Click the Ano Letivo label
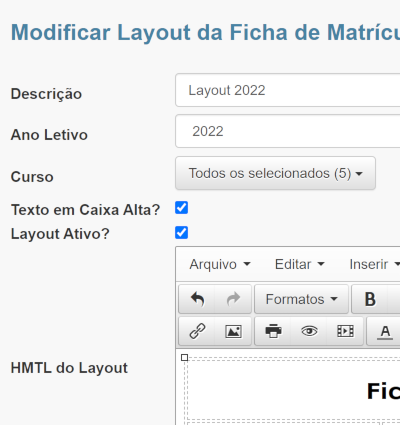 [x=49, y=135]
